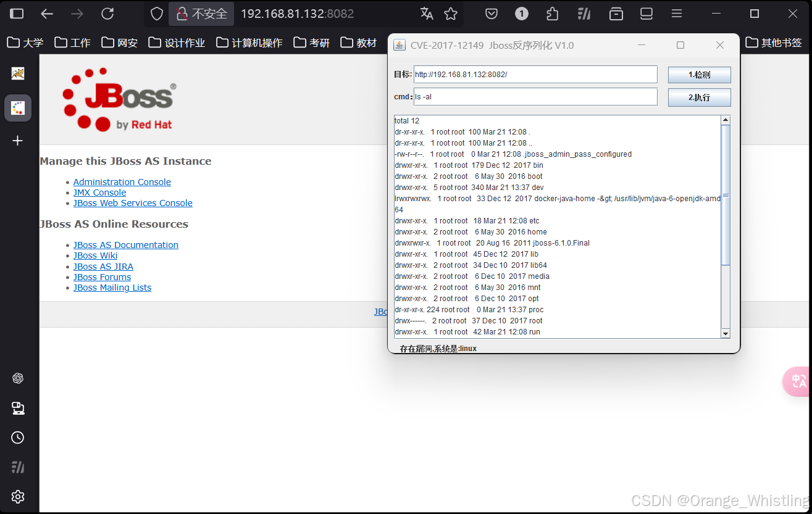Open the 计算机操作 bookmark folder
This screenshot has height=514, width=812.
pos(249,43)
